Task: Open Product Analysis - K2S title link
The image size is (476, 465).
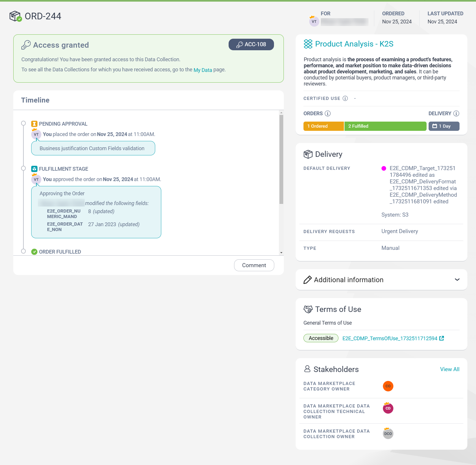Action: pos(354,44)
